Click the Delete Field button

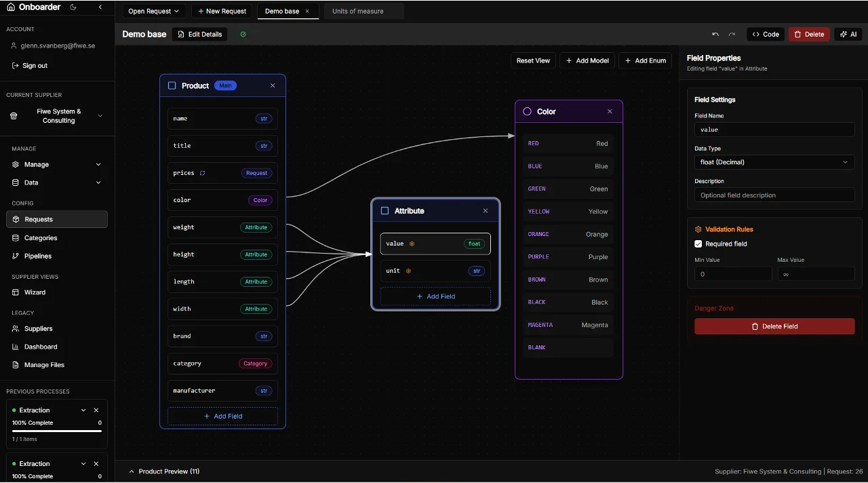774,326
